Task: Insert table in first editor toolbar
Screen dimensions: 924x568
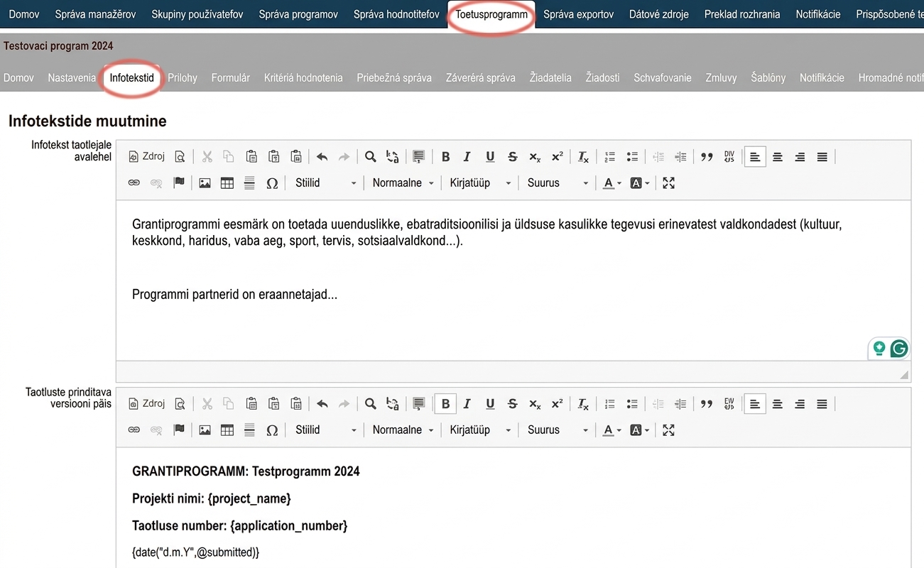Action: tap(227, 183)
